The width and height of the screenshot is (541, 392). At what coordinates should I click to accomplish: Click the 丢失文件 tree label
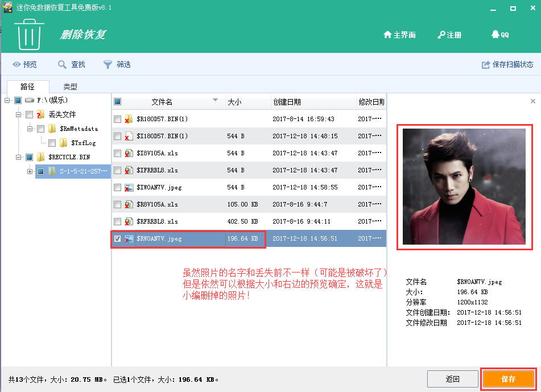pyautogui.click(x=62, y=114)
